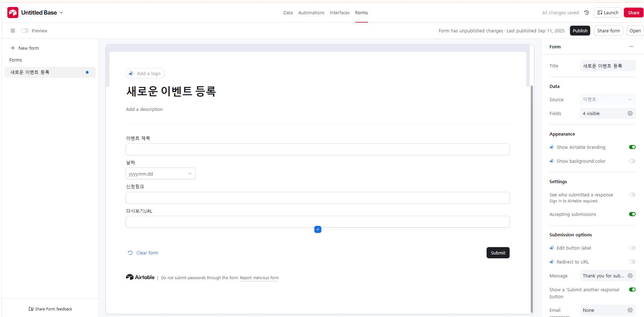The height and width of the screenshot is (317, 644).
Task: Toggle the Preview switch
Action: (25, 31)
